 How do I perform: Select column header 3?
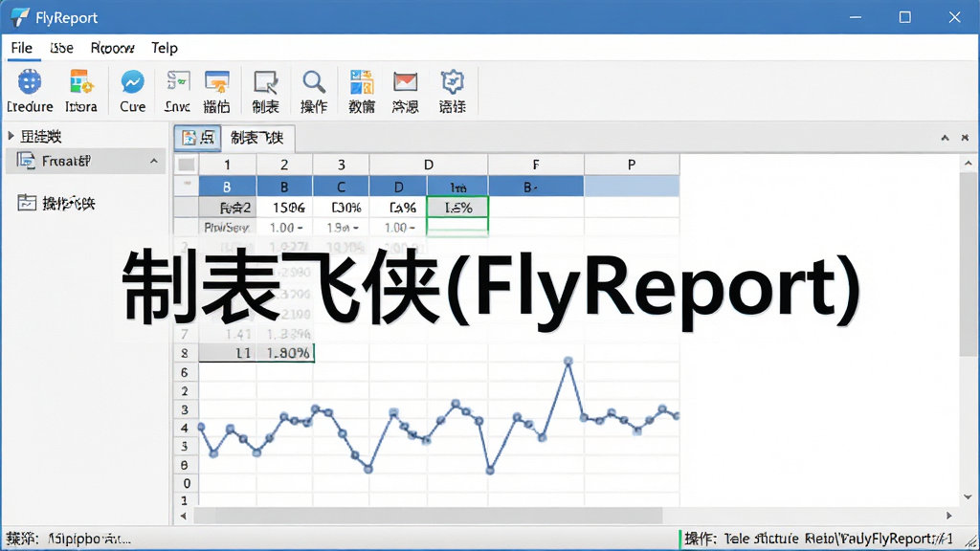click(342, 165)
